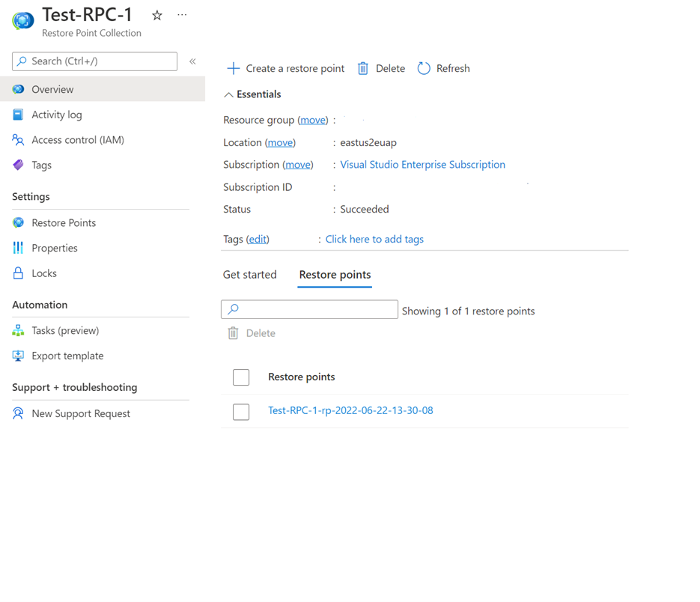Image resolution: width=700 pixels, height=602 pixels.
Task: Click the Properties bars icon
Action: point(18,247)
